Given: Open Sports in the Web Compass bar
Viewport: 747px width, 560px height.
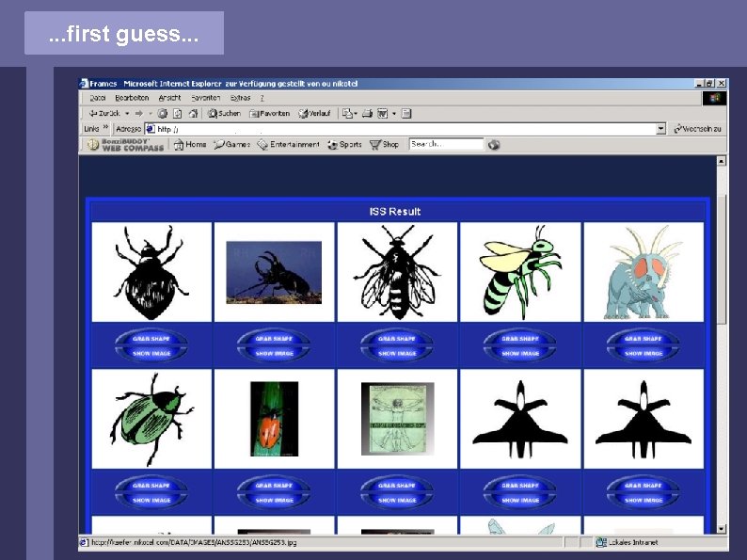Looking at the screenshot, I should 344,144.
